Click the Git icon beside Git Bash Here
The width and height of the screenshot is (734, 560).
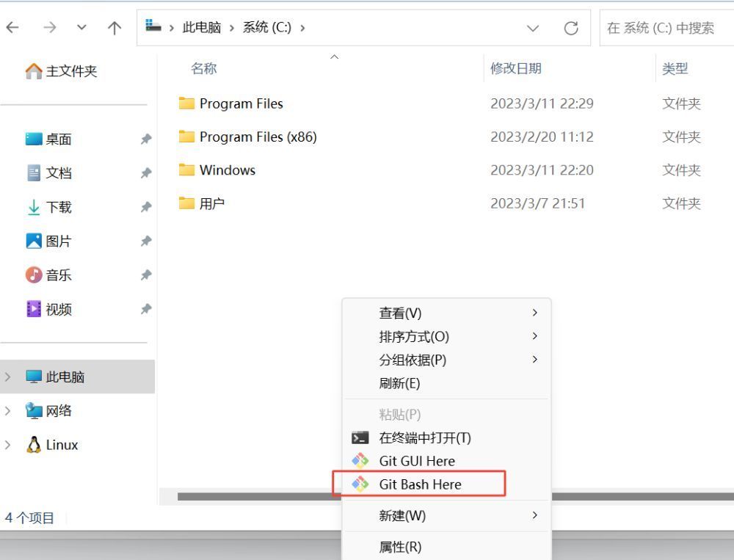360,484
